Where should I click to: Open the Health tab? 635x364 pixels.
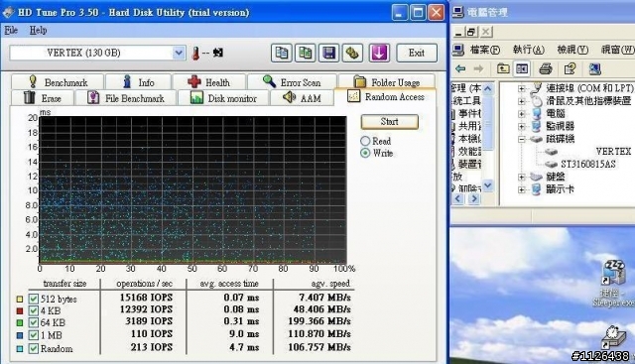coord(209,82)
